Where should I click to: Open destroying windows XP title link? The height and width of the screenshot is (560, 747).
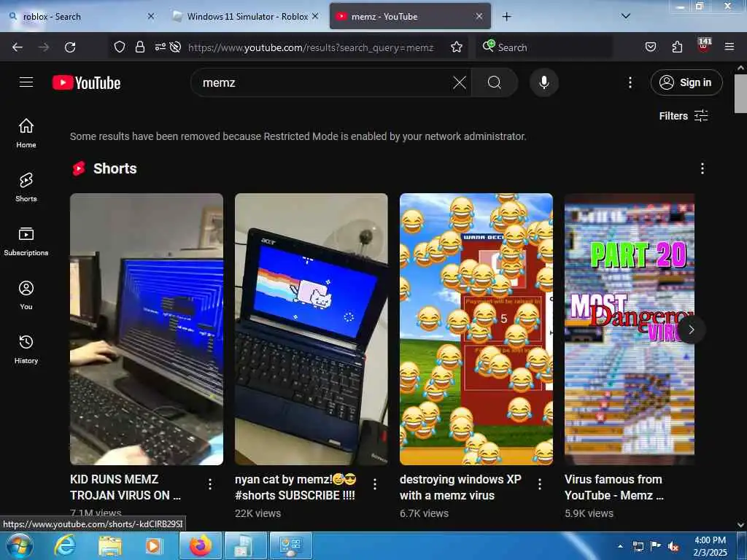pos(460,487)
